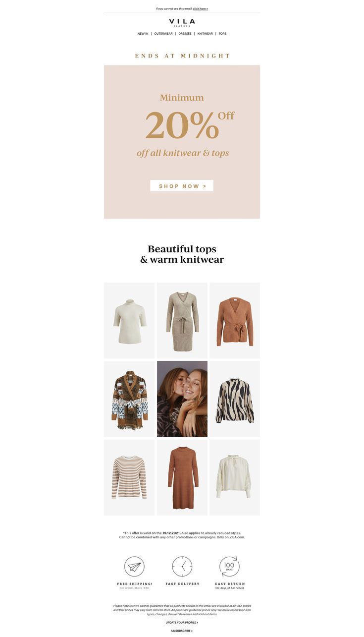Click the paper plane free shipping icon

(134, 567)
